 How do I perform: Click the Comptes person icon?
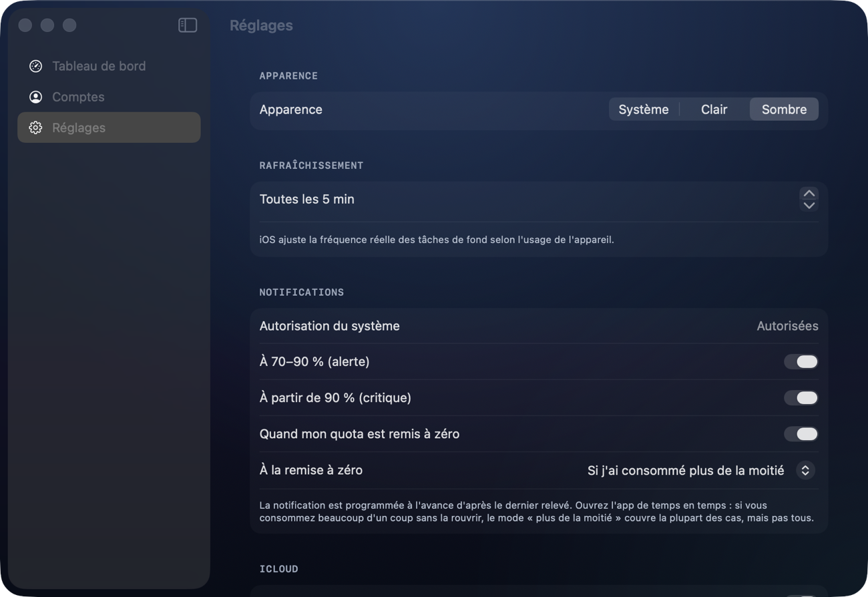[x=36, y=97]
